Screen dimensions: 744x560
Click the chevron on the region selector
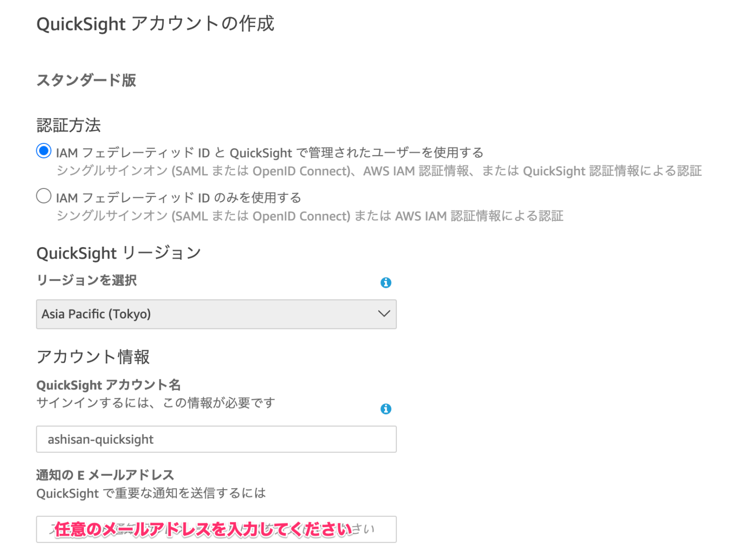click(384, 314)
